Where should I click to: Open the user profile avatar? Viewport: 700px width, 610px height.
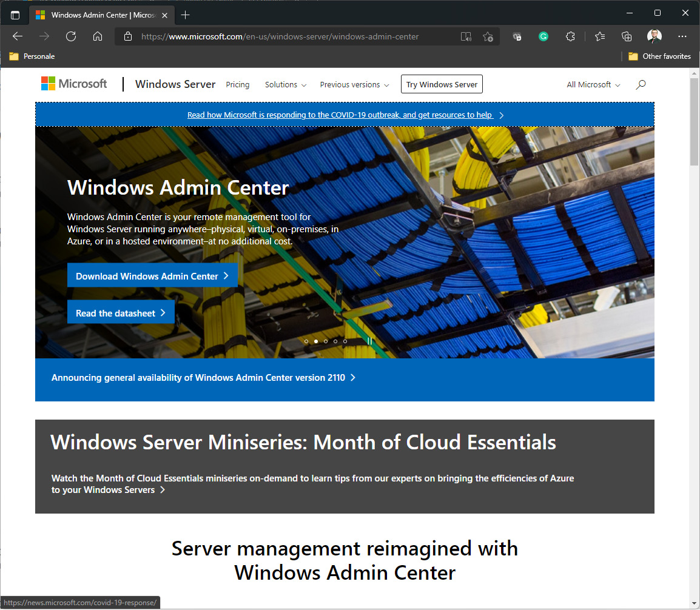click(655, 36)
